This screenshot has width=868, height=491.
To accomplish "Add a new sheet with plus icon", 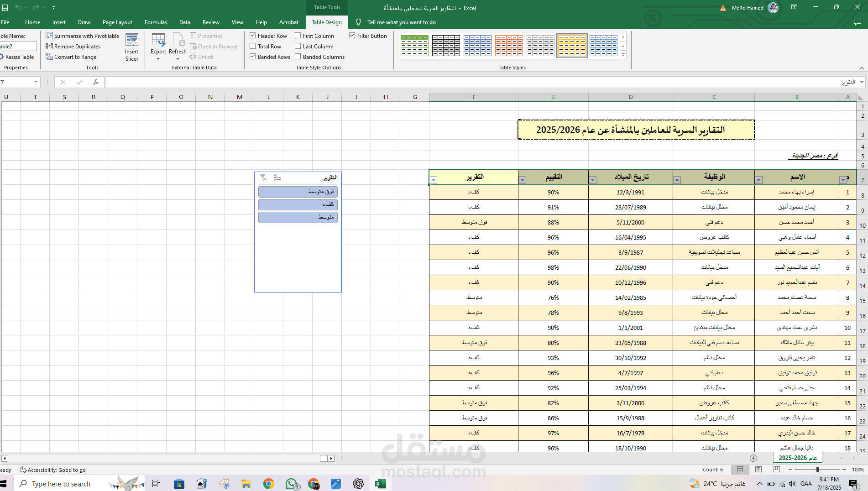I will coord(753,458).
